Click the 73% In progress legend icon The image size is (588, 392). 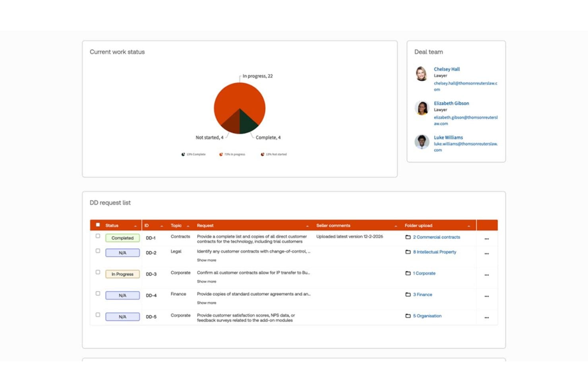click(x=221, y=154)
